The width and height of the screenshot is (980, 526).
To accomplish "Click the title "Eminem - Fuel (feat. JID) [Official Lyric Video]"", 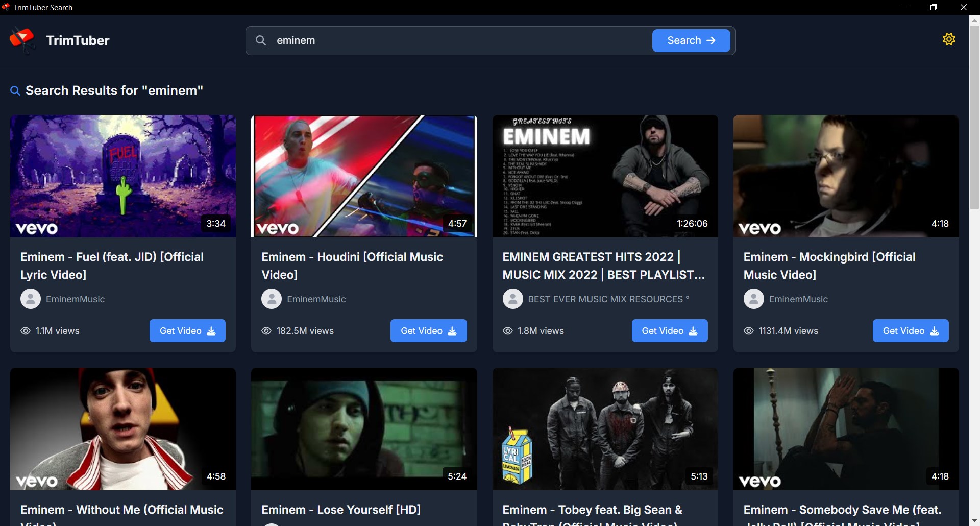I will [112, 266].
